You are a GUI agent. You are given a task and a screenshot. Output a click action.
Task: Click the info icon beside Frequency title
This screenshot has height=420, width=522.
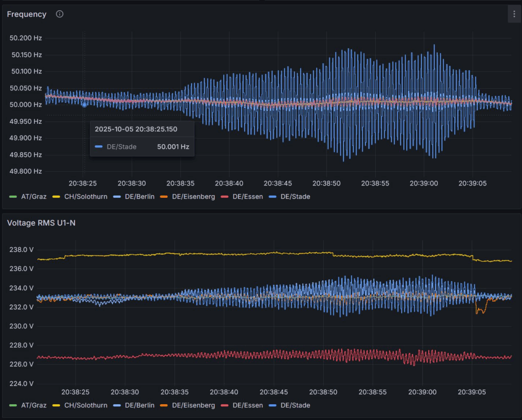point(60,14)
